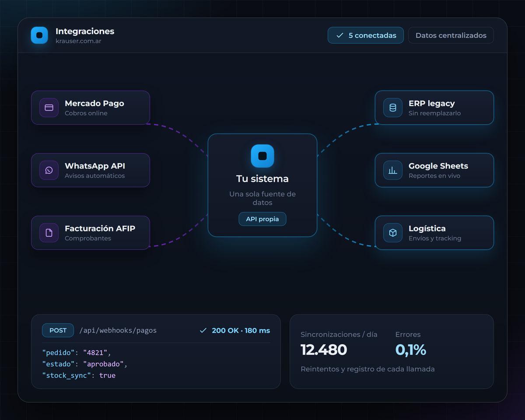The height and width of the screenshot is (420, 525).
Task: Click the Tu sistema heading
Action: coord(262,178)
